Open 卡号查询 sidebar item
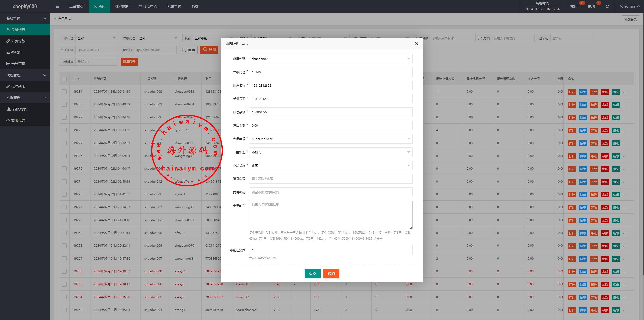This screenshot has height=320, width=644. point(18,64)
